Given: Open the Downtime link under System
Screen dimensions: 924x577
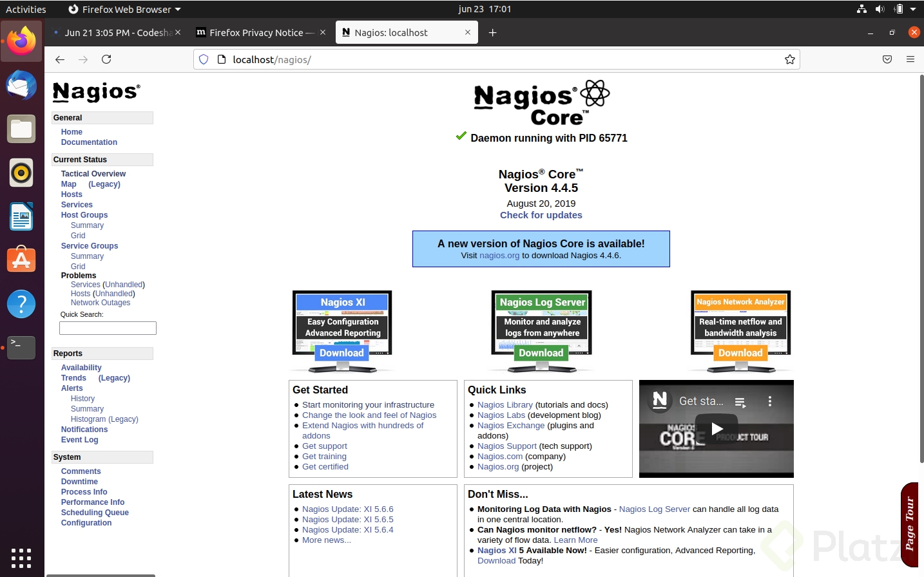Looking at the screenshot, I should 79,482.
